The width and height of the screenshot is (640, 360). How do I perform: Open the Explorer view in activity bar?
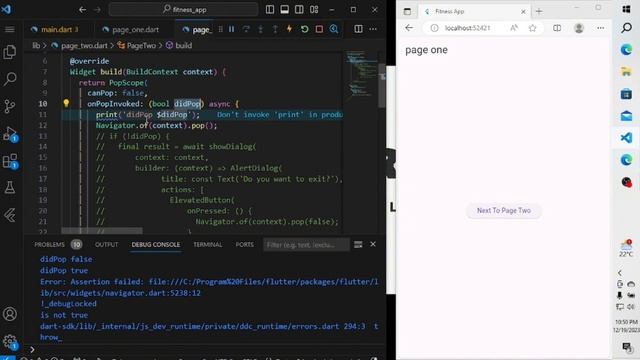[x=9, y=52]
